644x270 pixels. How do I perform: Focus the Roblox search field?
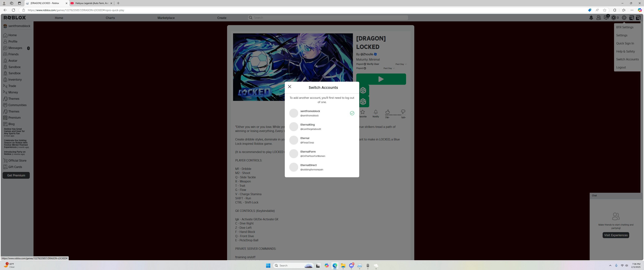point(328,18)
